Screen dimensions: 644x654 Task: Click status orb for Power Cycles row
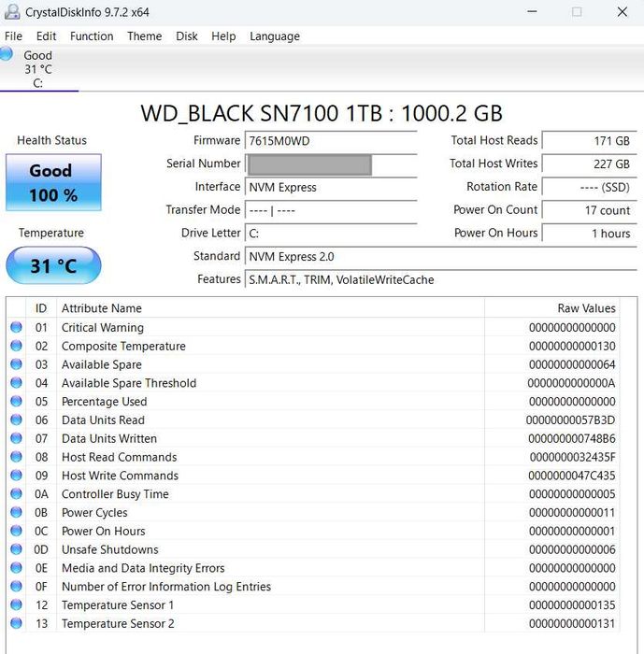[x=16, y=512]
